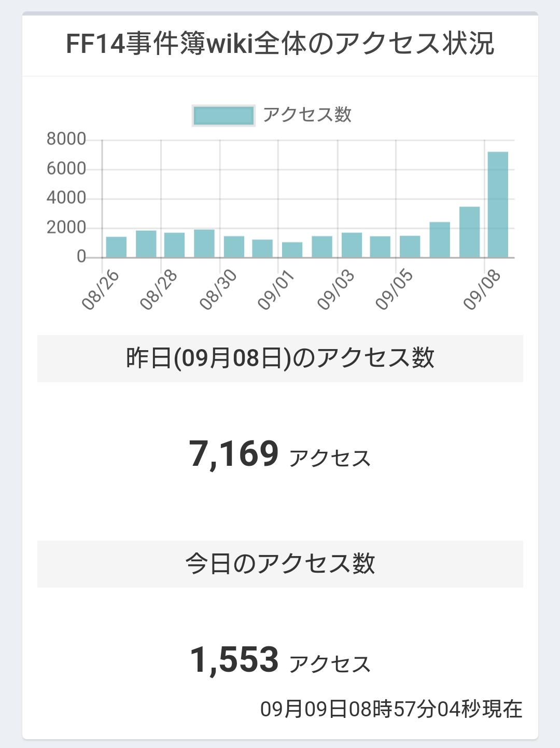560x748 pixels.
Task: Click the アクセス数 legend label
Action: click(307, 115)
